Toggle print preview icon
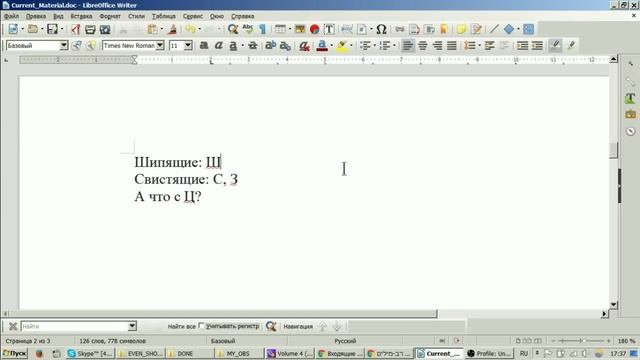 (105, 29)
